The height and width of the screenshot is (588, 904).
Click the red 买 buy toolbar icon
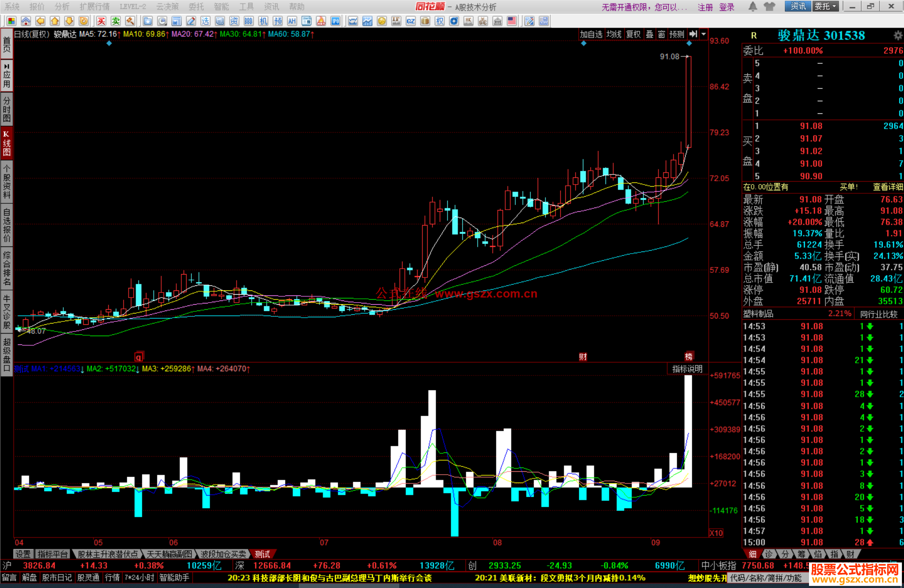(101, 21)
